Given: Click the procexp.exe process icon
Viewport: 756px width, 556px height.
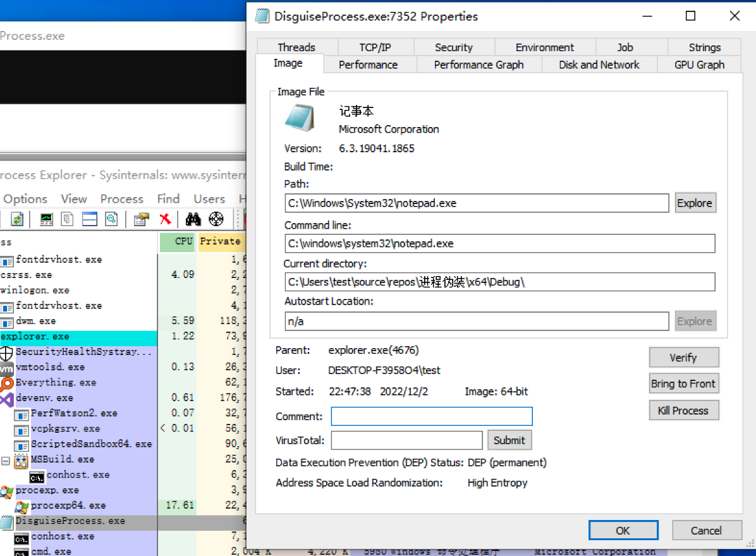Looking at the screenshot, I should (7, 491).
